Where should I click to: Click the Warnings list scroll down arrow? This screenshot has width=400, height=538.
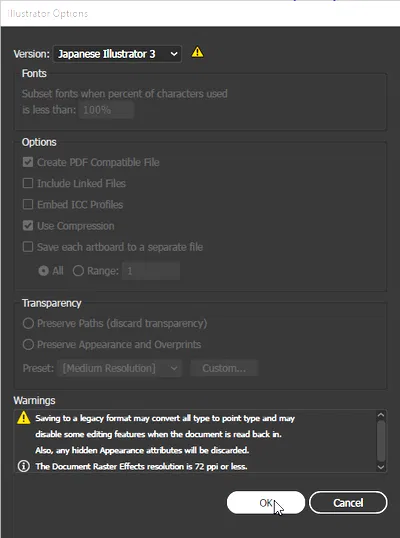coord(381,467)
